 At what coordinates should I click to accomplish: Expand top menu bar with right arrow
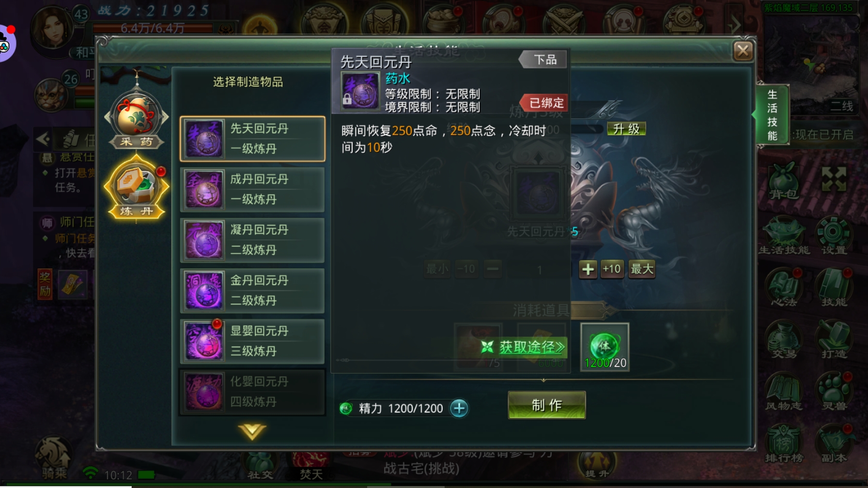(x=734, y=24)
